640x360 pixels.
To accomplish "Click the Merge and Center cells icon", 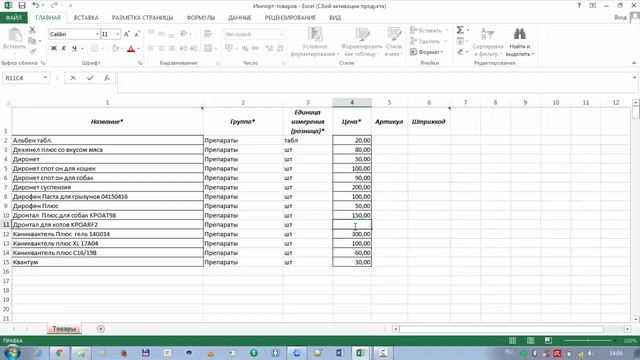I will coord(208,48).
